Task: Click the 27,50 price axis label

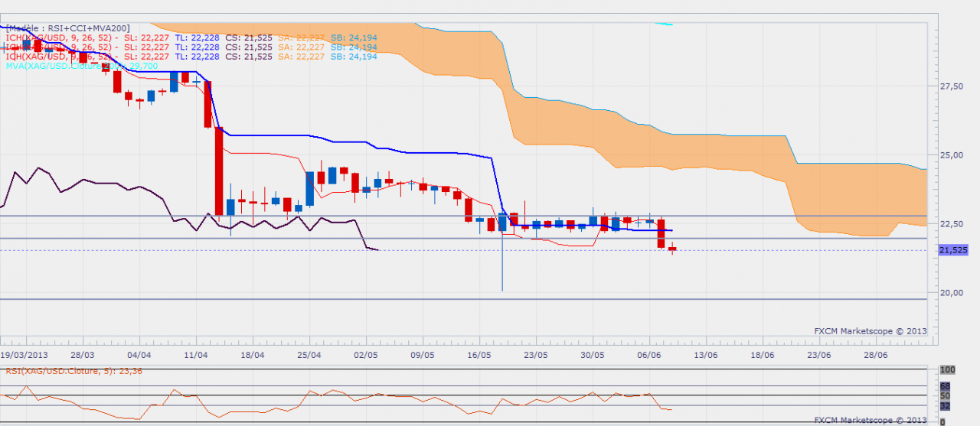Action: [952, 86]
